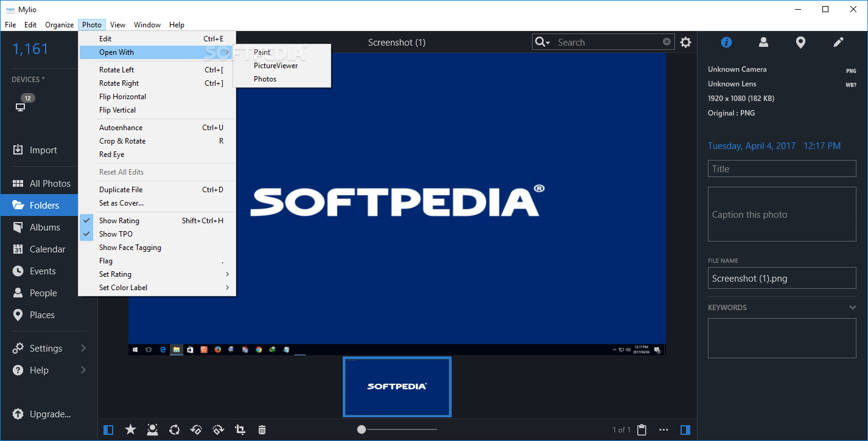The height and width of the screenshot is (441, 868).
Task: Select Autoenhance in the Photo menu
Action: coord(157,128)
